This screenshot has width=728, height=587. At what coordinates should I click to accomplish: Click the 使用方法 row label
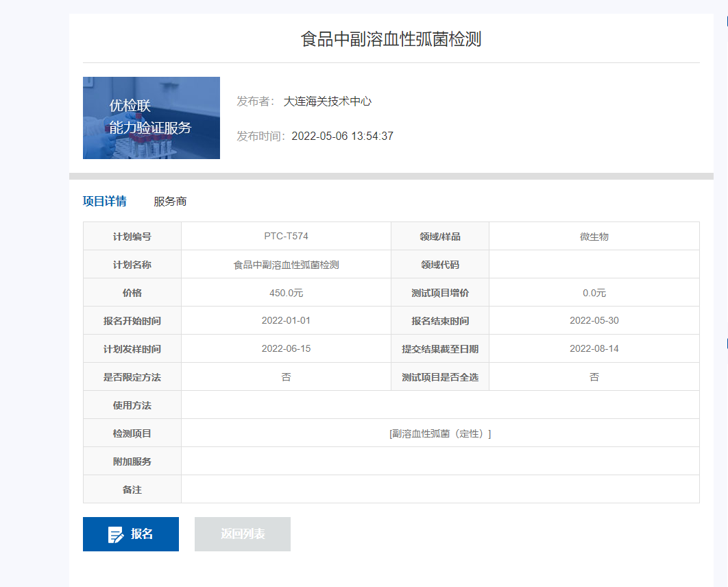click(x=132, y=405)
